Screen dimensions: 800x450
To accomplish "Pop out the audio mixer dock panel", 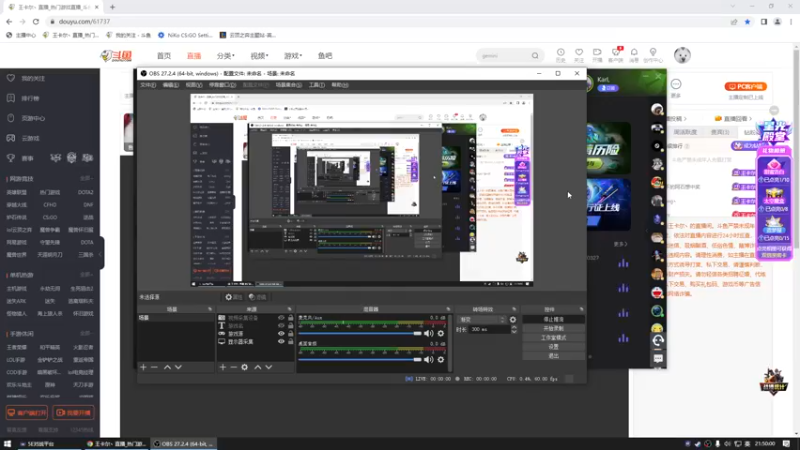I will pyautogui.click(x=448, y=309).
